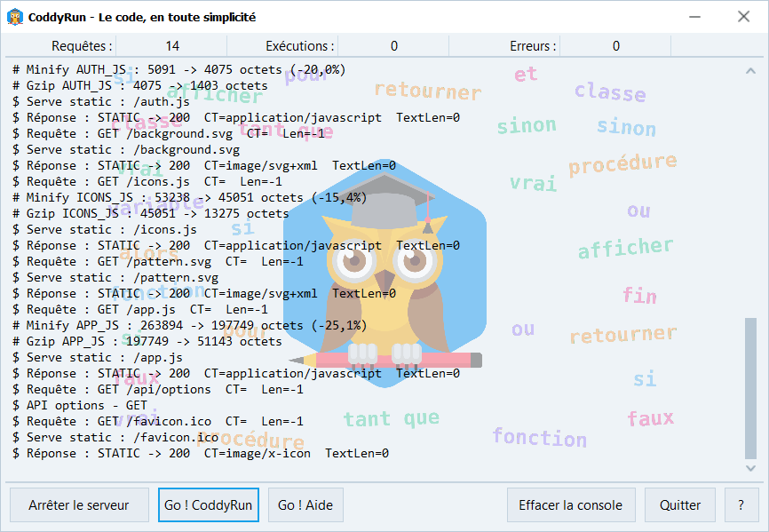Click log line 'Gzip ICONS_JS : 45051 -> 13275 octets'
The image size is (769, 532).
151,213
